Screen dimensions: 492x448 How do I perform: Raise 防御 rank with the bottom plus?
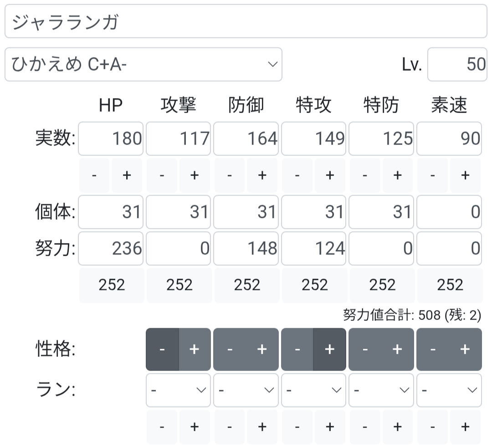262,427
